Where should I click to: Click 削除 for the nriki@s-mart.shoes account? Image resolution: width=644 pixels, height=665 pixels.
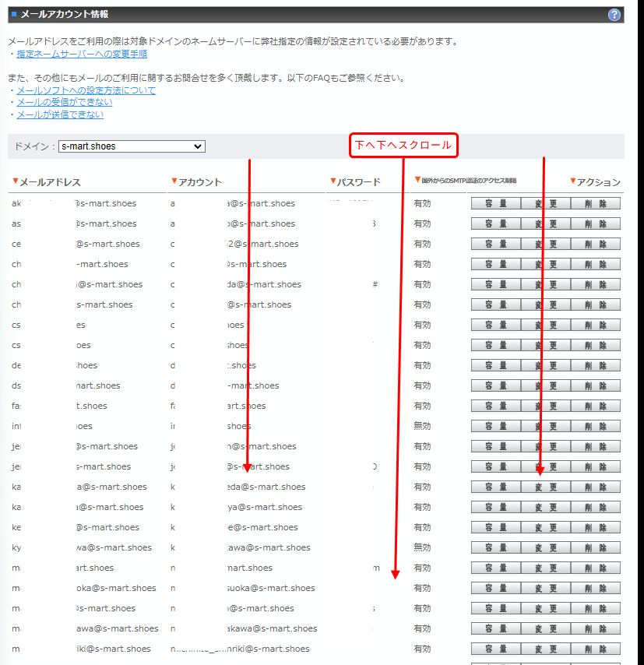596,649
